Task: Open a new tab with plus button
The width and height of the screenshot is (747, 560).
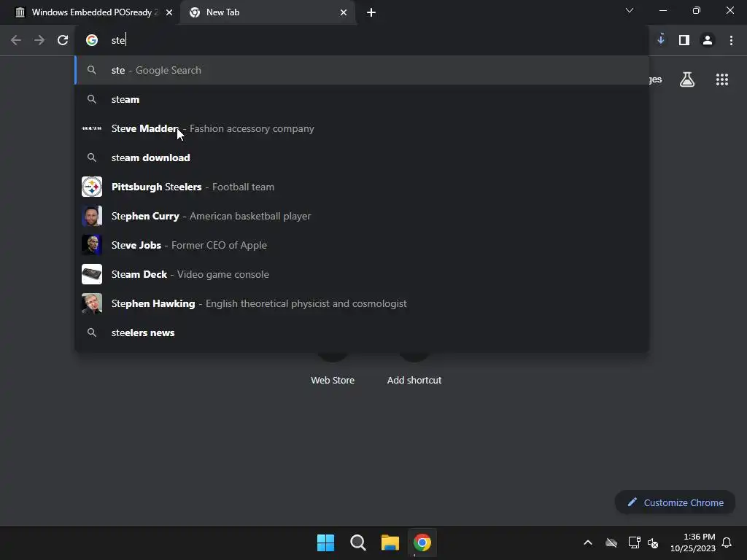Action: click(x=371, y=12)
